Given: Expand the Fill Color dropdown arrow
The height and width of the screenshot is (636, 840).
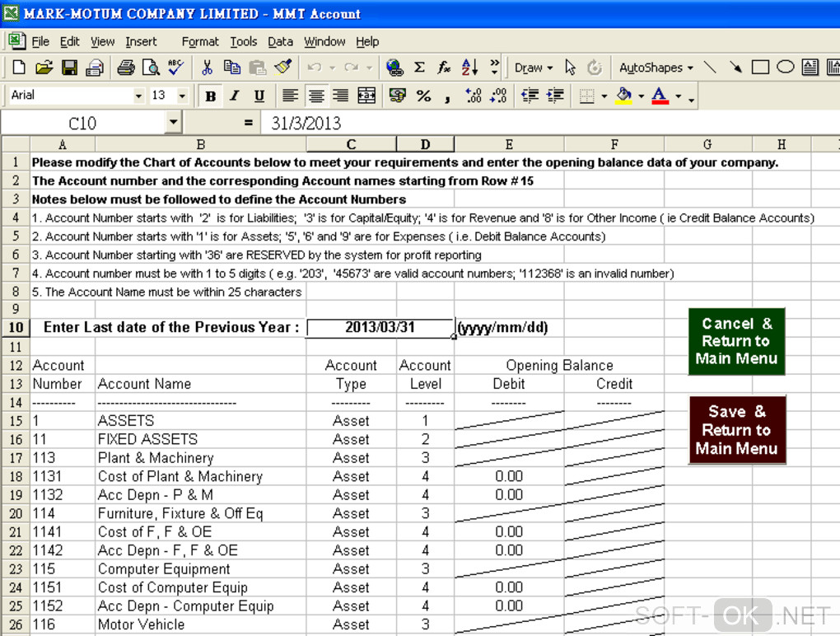Looking at the screenshot, I should click(642, 96).
